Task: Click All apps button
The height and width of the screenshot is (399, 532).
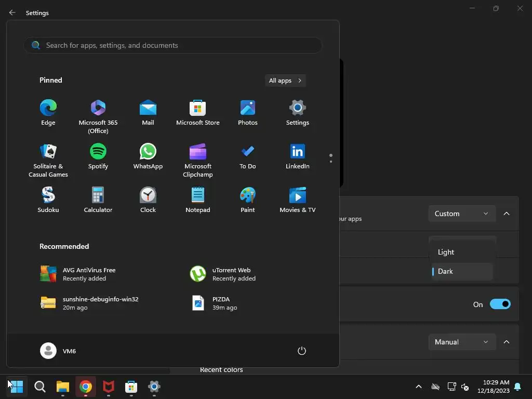Action: point(285,81)
